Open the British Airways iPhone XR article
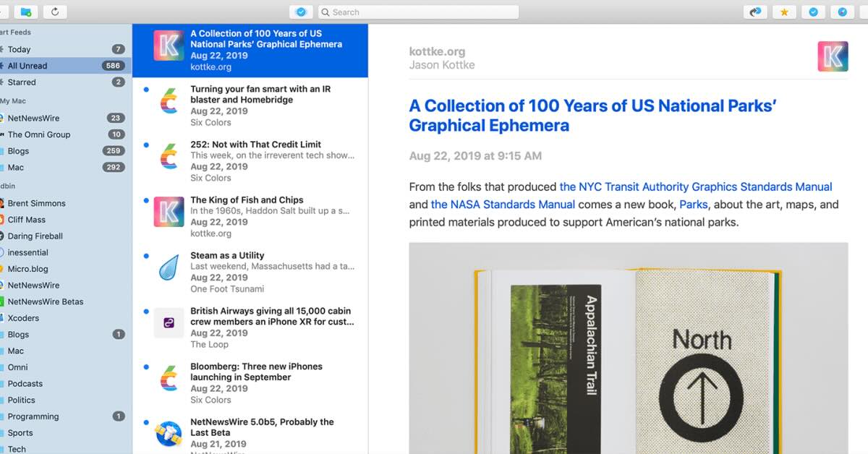 [250, 327]
